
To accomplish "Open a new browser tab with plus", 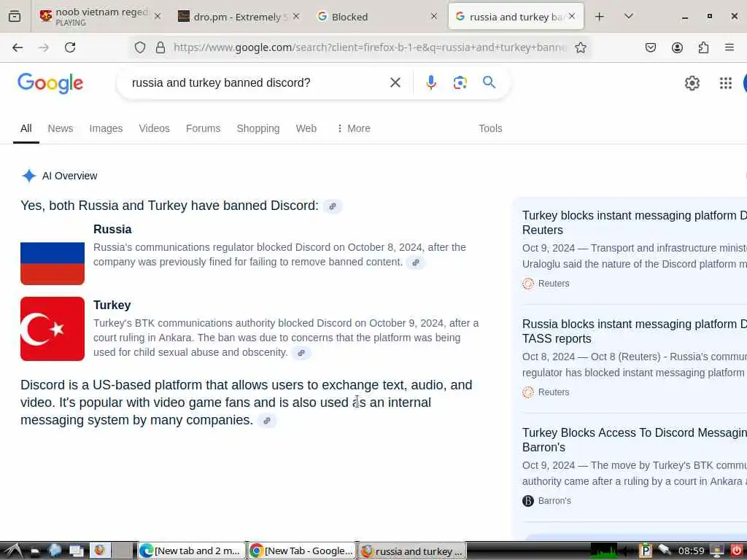I will tap(600, 17).
